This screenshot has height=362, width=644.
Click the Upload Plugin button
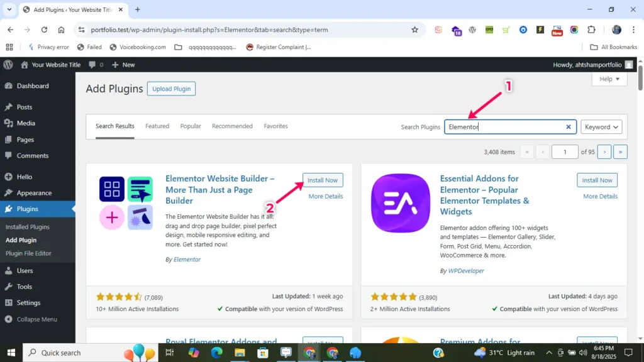[x=171, y=89]
